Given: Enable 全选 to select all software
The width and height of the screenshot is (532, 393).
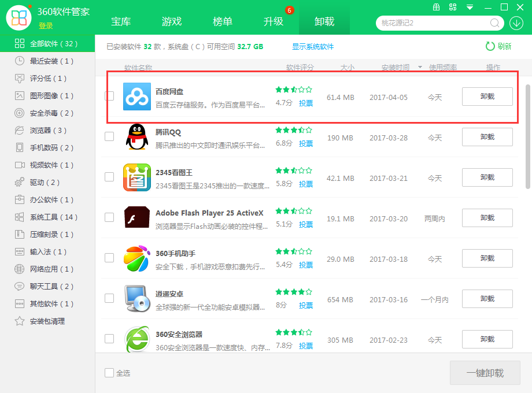Looking at the screenshot, I should point(109,373).
